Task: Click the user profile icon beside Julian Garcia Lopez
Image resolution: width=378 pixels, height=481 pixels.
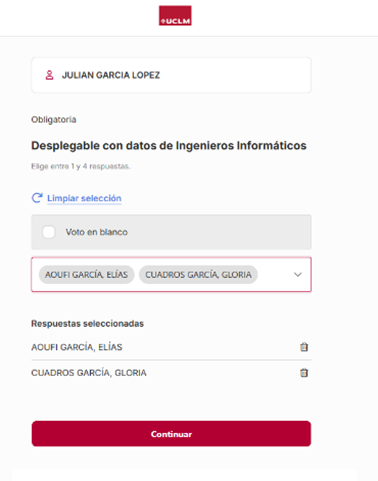Action: click(x=49, y=75)
